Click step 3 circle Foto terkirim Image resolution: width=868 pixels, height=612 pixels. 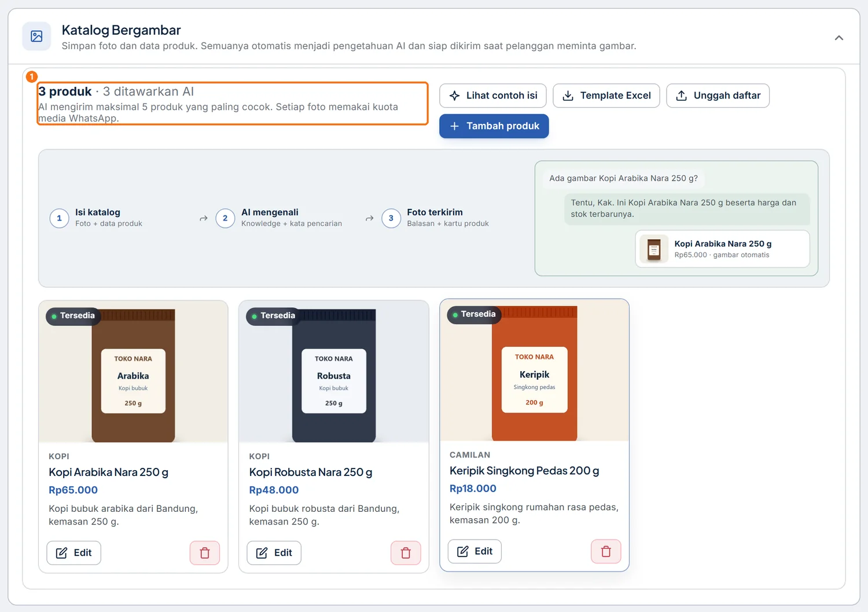tap(391, 218)
